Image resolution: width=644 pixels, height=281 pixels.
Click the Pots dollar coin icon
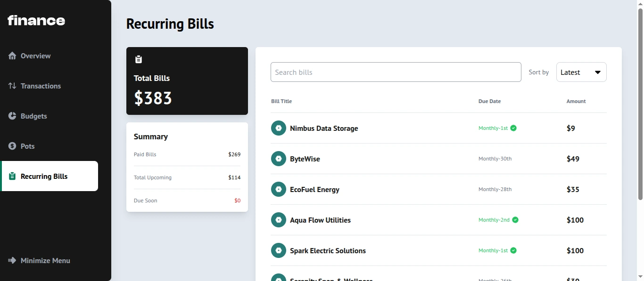(12, 146)
